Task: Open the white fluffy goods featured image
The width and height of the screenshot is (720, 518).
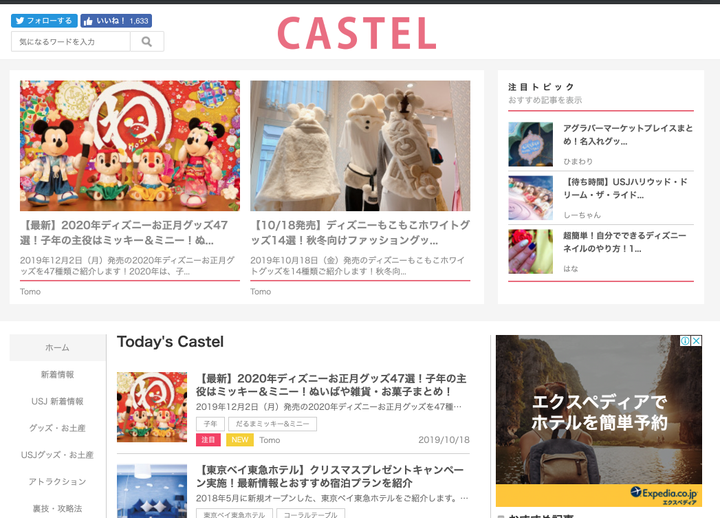Action: [x=360, y=146]
